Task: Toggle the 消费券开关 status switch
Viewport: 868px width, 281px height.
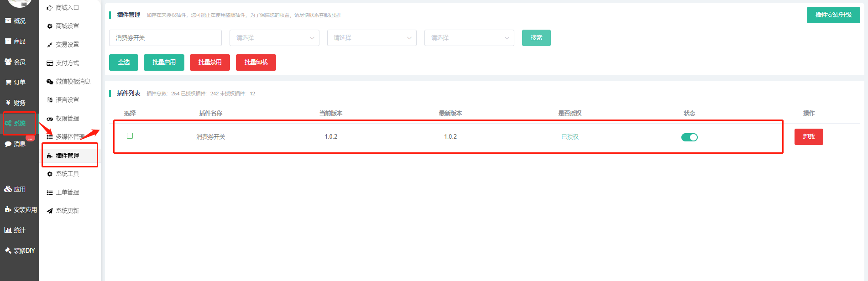Action: click(x=689, y=137)
